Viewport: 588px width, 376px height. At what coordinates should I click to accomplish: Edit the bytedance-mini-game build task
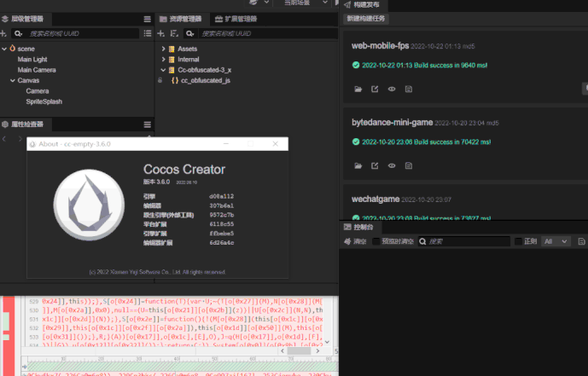tap(375, 166)
